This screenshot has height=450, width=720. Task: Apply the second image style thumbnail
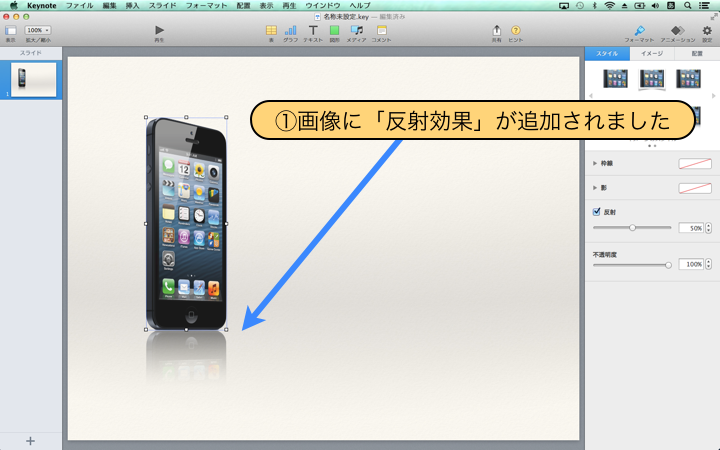652,79
